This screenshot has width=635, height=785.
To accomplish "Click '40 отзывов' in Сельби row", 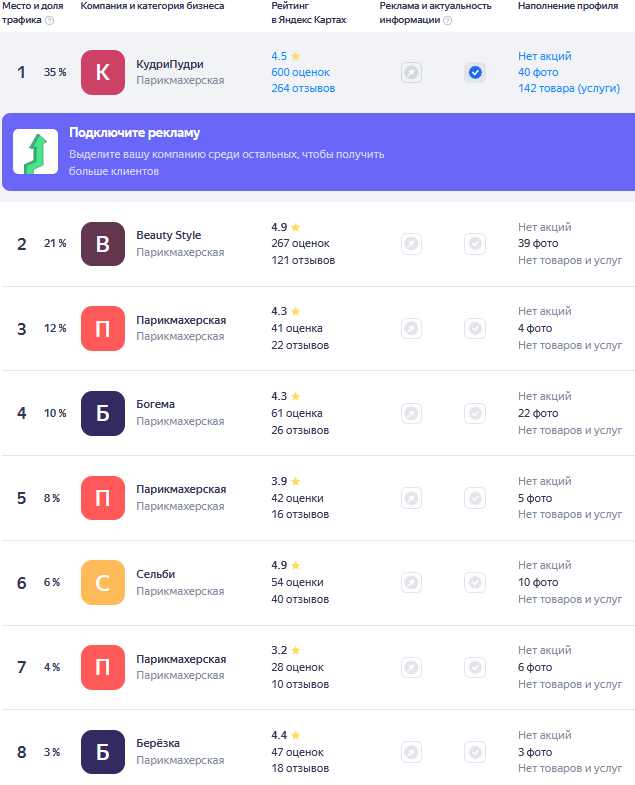I will click(300, 599).
